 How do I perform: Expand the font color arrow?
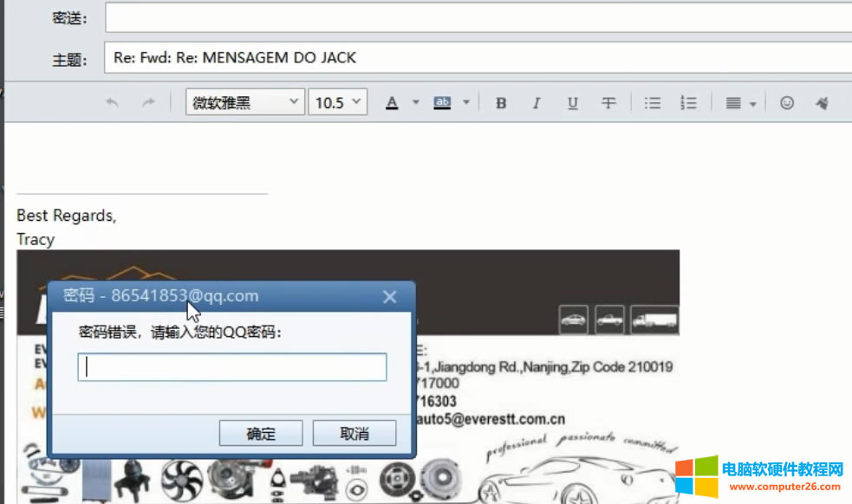point(415,103)
